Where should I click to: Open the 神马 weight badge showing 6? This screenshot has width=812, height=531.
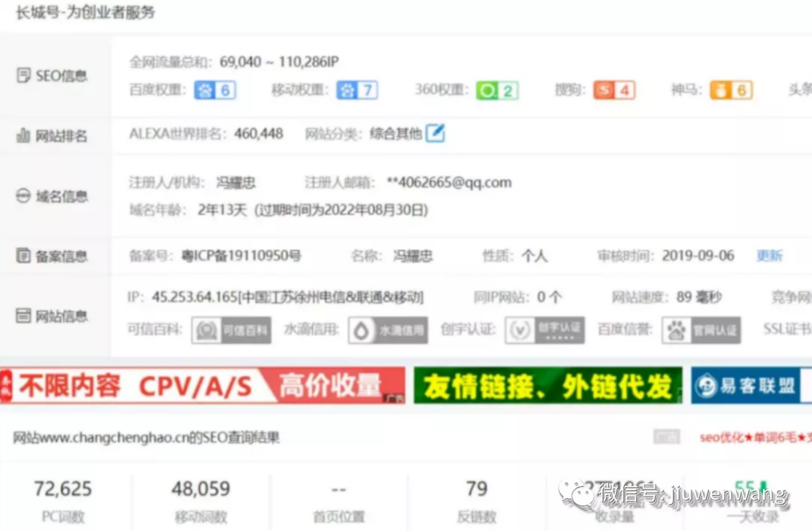click(731, 90)
